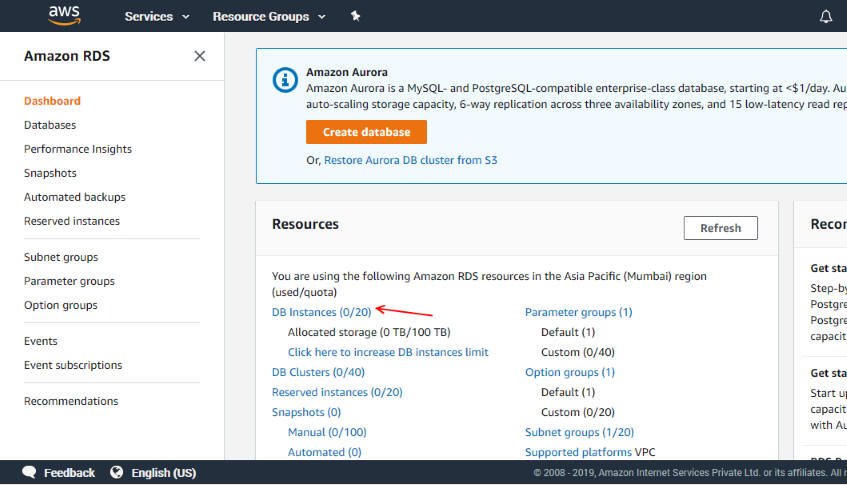The image size is (847, 485).
Task: Open Subnet groups in the sidebar
Action: click(x=61, y=257)
